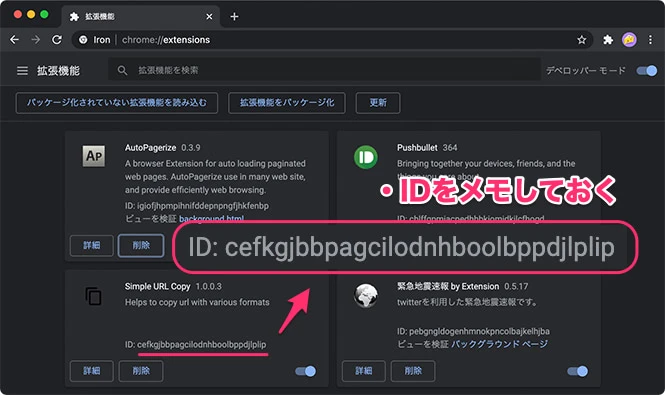The width and height of the screenshot is (665, 395).
Task: Open the user profile avatar
Action: coord(629,40)
